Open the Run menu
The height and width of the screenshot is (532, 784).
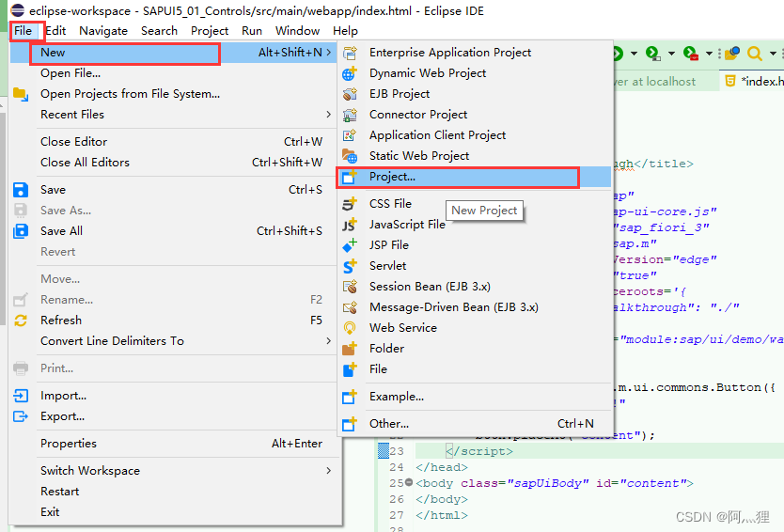pos(252,30)
